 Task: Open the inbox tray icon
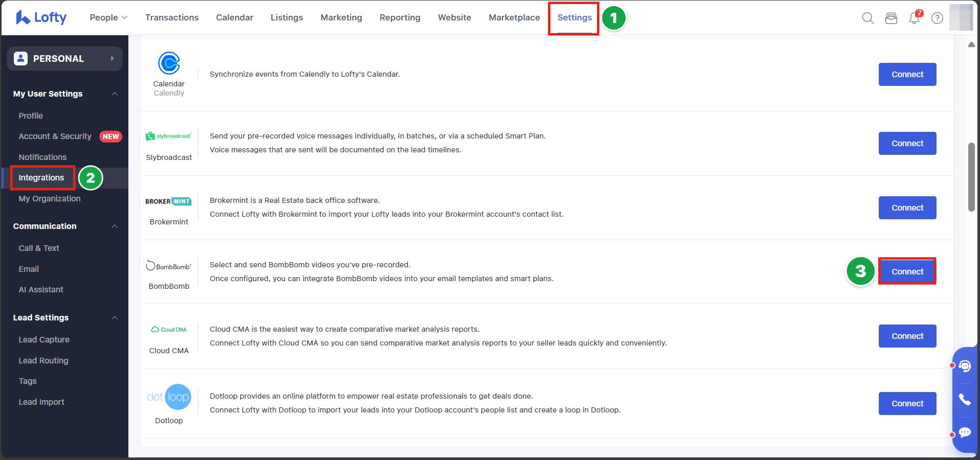(x=891, y=18)
